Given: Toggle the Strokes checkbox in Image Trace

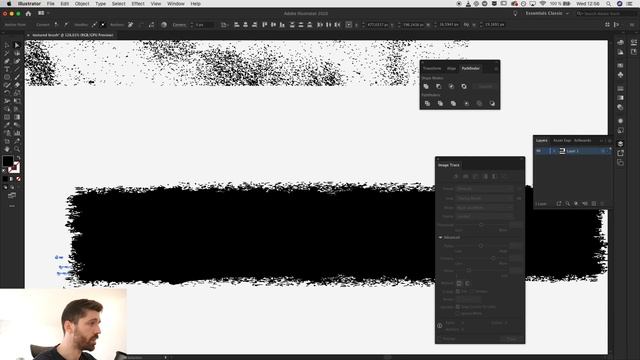Looking at the screenshot, I should click(x=473, y=291).
